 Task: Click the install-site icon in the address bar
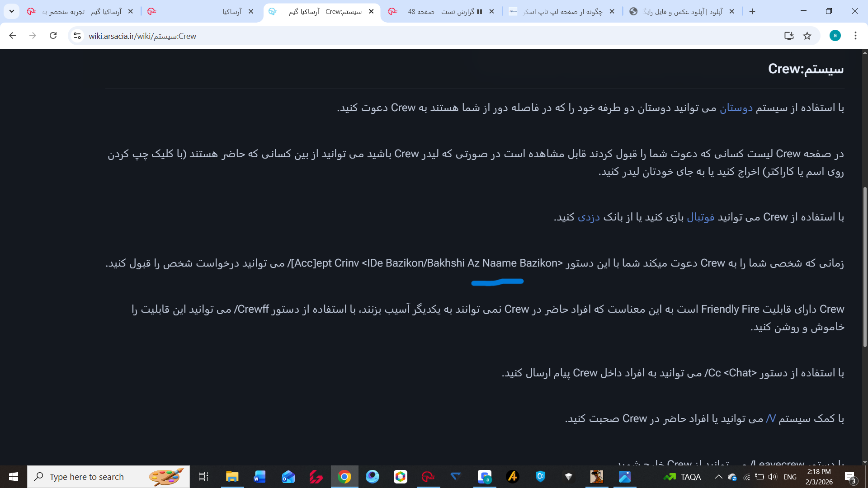[x=789, y=36]
